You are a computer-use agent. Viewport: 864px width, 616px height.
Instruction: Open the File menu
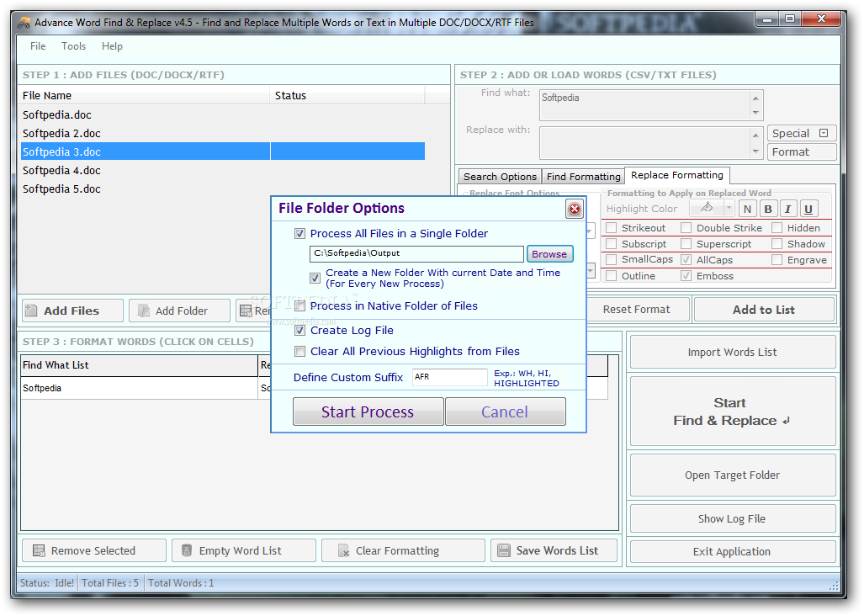[38, 46]
